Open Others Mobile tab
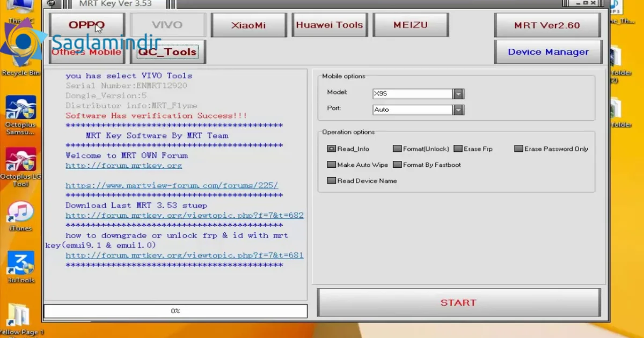The image size is (644, 338). coord(86,52)
